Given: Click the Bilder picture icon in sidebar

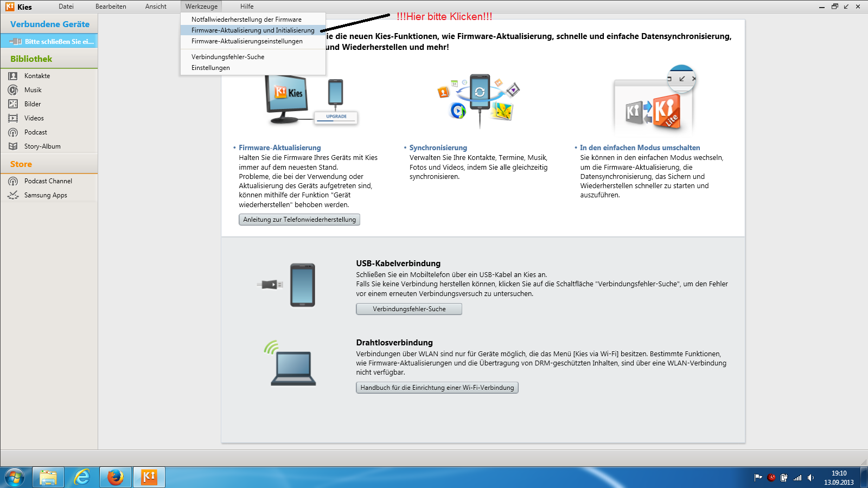Looking at the screenshot, I should pos(13,104).
